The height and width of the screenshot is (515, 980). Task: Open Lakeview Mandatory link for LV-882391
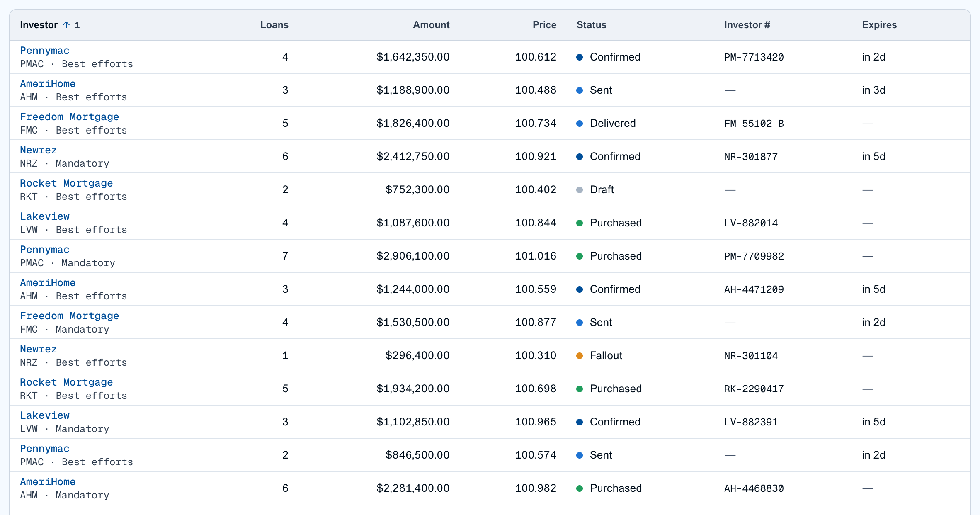[x=45, y=415]
